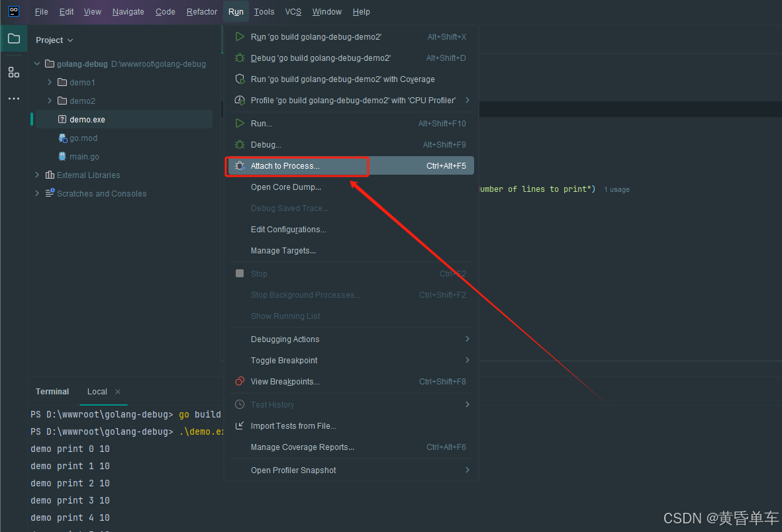The width and height of the screenshot is (782, 532).
Task: Click CPU Profiler icon in menu
Action: pyautogui.click(x=240, y=100)
